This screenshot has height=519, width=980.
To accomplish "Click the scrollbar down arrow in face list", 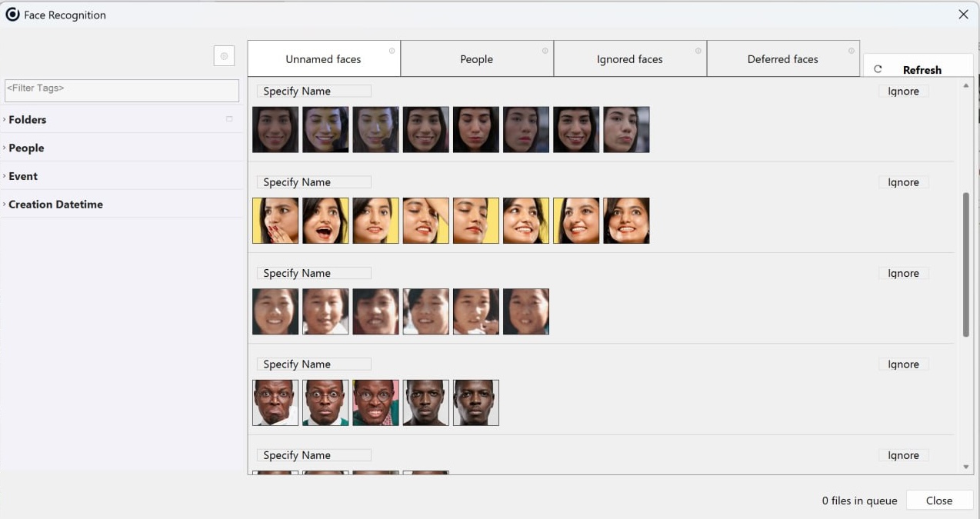I will coord(966,467).
